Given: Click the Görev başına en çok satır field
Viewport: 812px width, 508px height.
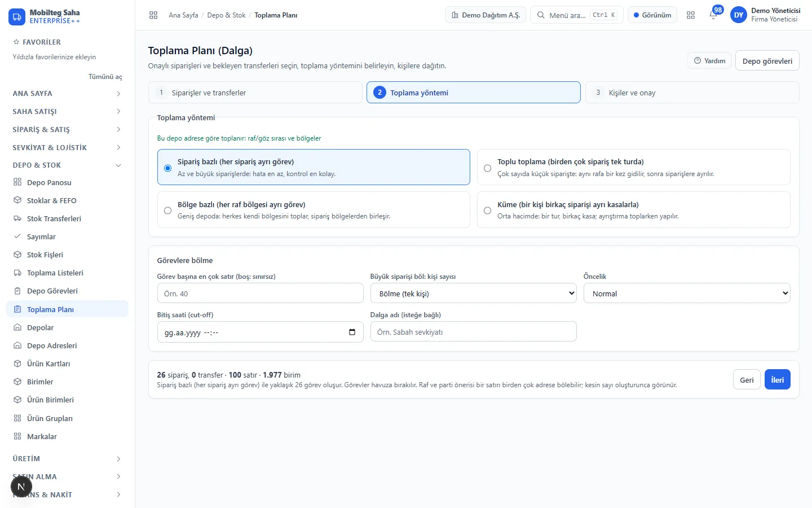Looking at the screenshot, I should tap(260, 294).
